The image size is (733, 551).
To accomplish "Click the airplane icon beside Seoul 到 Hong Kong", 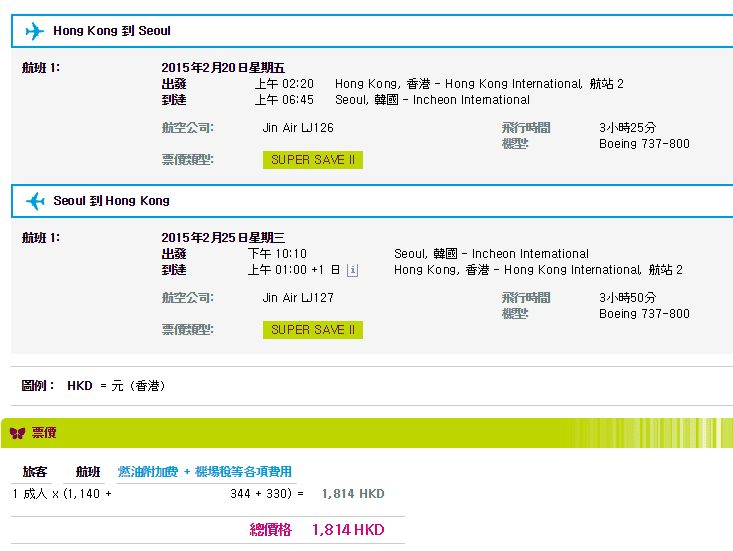I will (35, 201).
